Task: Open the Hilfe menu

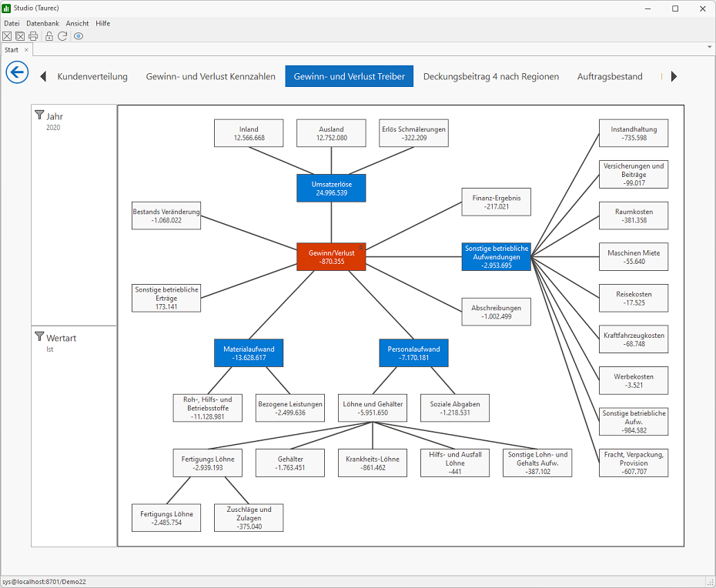Action: (x=102, y=23)
